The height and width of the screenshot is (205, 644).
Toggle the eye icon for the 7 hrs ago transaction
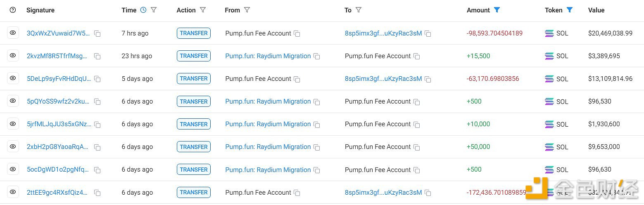(13, 33)
